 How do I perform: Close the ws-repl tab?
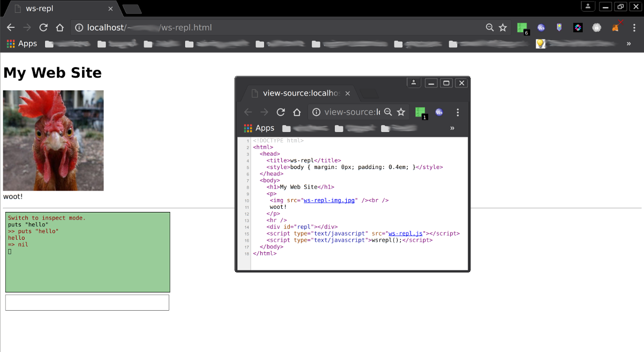[x=111, y=9]
